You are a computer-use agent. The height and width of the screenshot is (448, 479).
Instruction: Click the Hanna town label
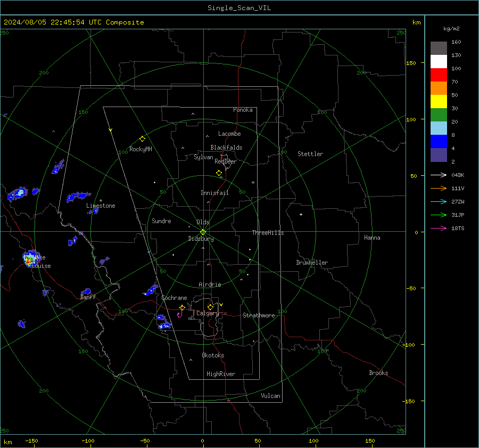tap(372, 238)
